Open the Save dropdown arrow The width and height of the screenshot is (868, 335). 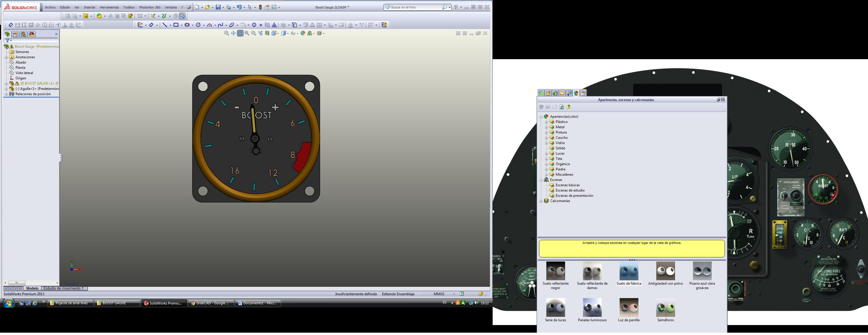[x=223, y=7]
